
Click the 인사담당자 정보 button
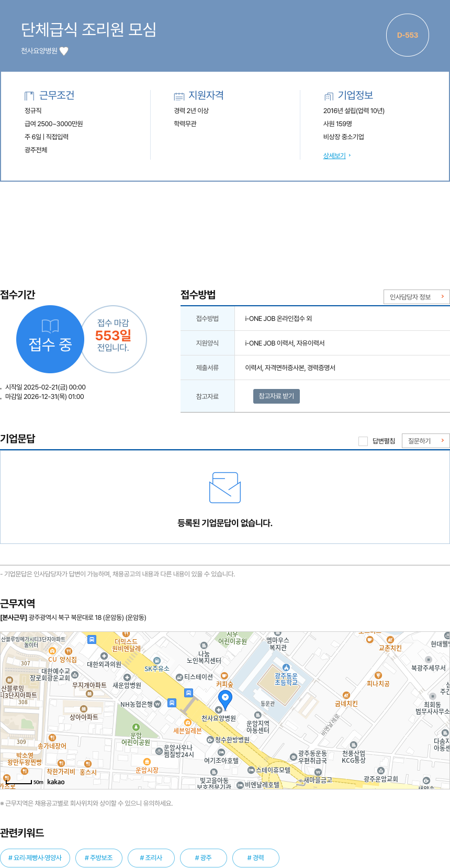tap(417, 297)
